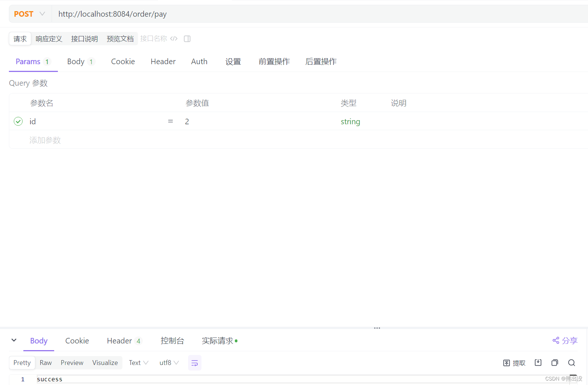This screenshot has width=588, height=385.
Task: Open the 接口说明 tab
Action: (85, 39)
